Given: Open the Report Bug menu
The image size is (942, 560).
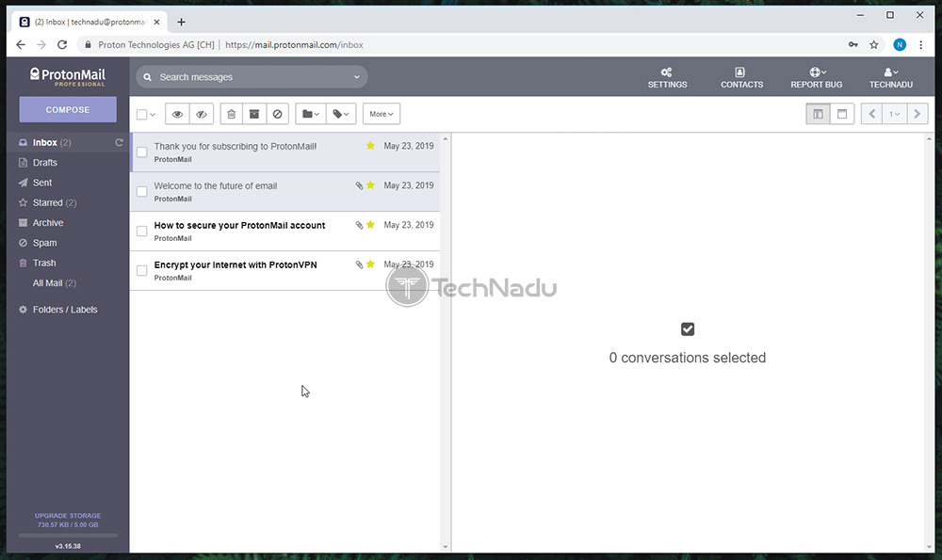Looking at the screenshot, I should [x=816, y=78].
